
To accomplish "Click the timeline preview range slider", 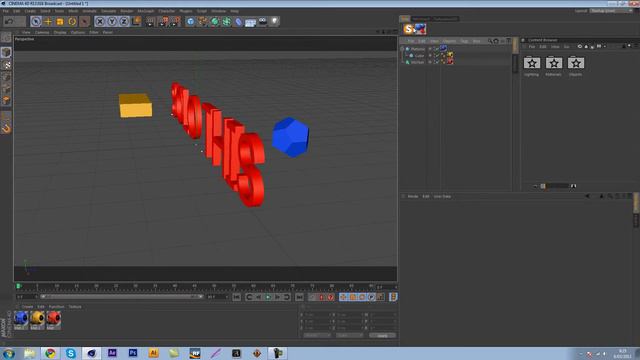I will tap(122, 297).
